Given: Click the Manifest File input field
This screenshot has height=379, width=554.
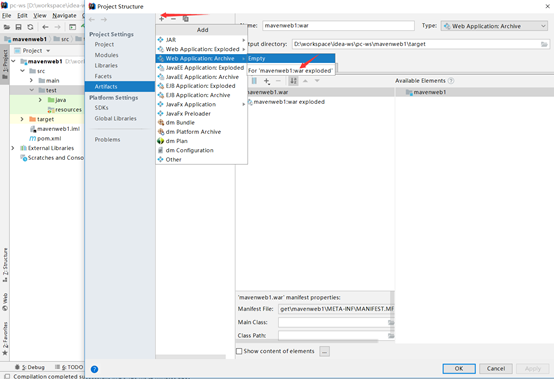Looking at the screenshot, I should (336, 309).
